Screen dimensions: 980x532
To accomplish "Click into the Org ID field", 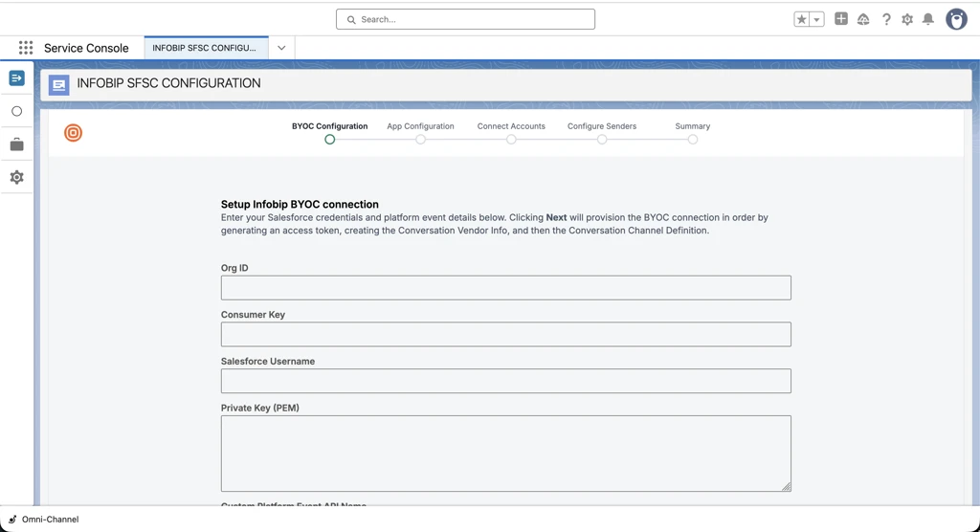I will [x=505, y=288].
